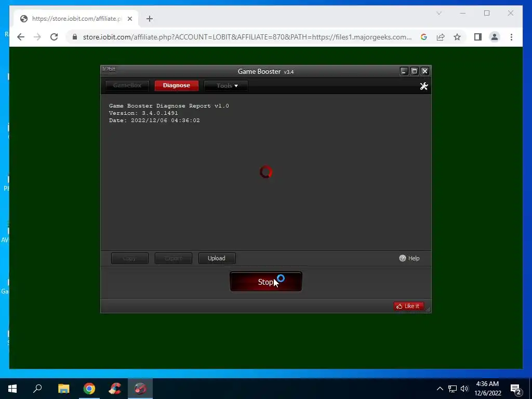The height and width of the screenshot is (399, 532).
Task: Click the report Version 3.4.0.1491 line
Action: pos(143,113)
